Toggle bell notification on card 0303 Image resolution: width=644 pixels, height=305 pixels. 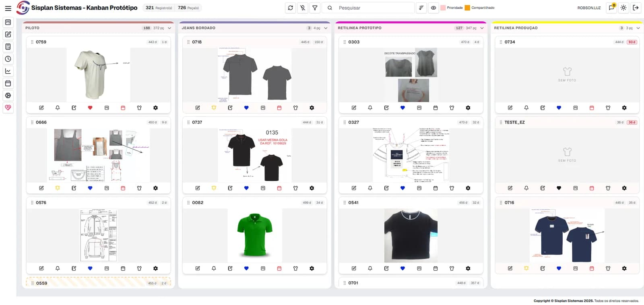click(370, 108)
